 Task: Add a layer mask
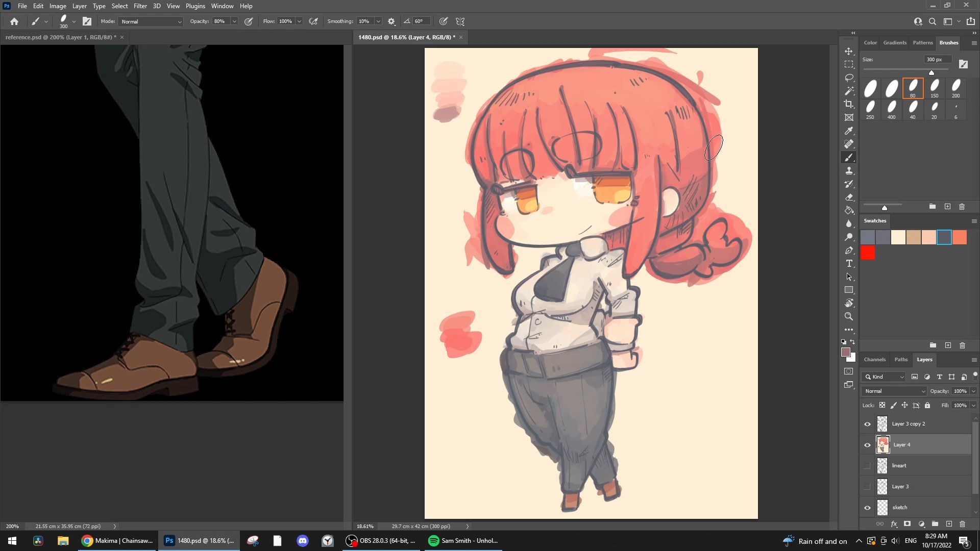tap(907, 524)
